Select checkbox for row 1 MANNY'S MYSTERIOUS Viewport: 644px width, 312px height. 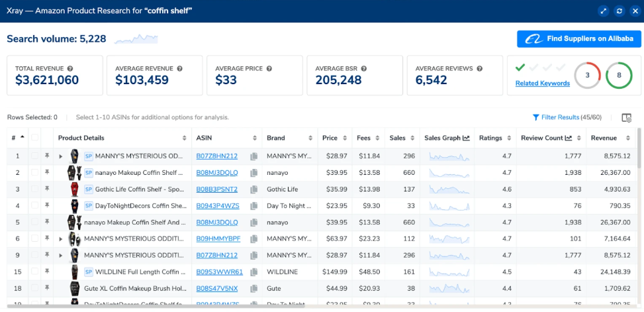(35, 156)
